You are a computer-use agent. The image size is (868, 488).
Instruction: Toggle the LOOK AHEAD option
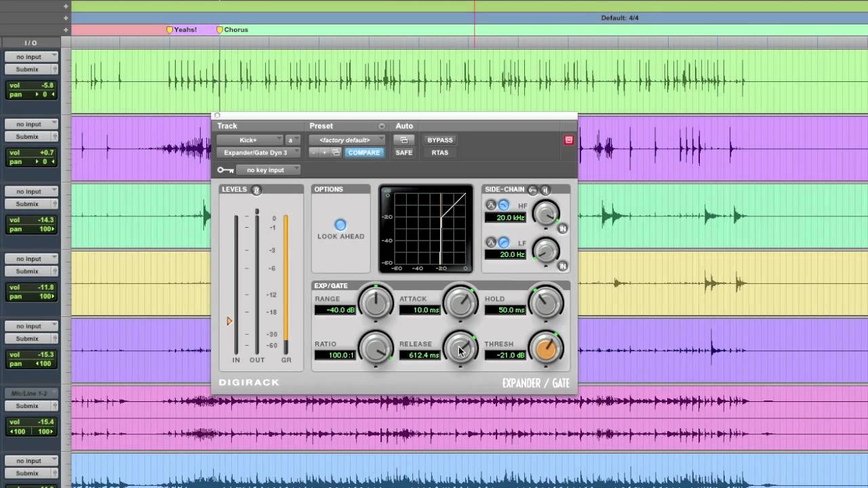coord(340,225)
